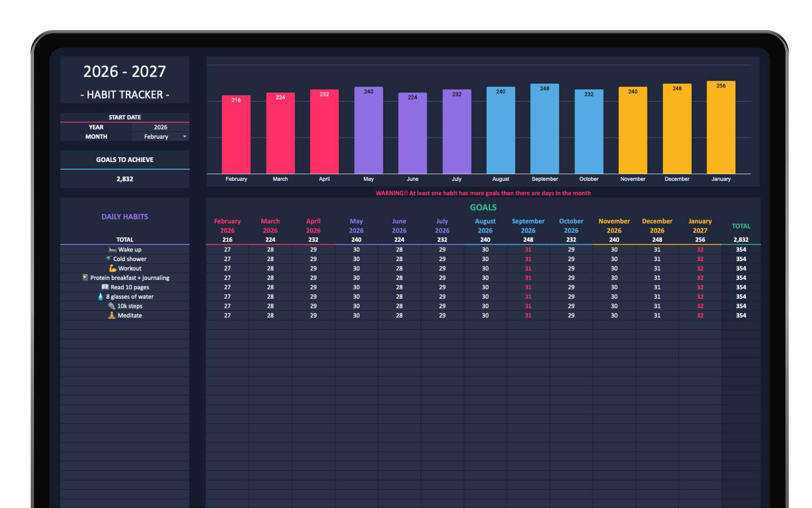Viewport: 812px width, 508px height.
Task: Click the yellow January bar labeled 256
Action: tap(721, 128)
